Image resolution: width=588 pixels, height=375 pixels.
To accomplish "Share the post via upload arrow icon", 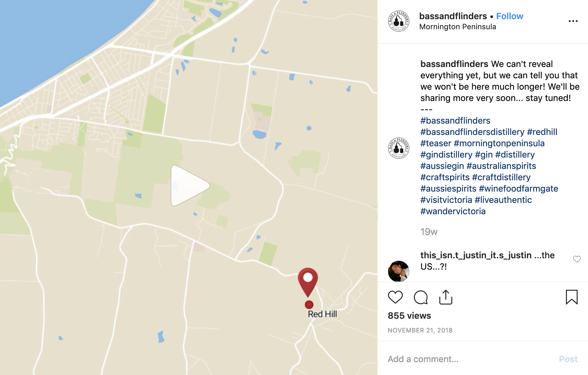I will (446, 297).
